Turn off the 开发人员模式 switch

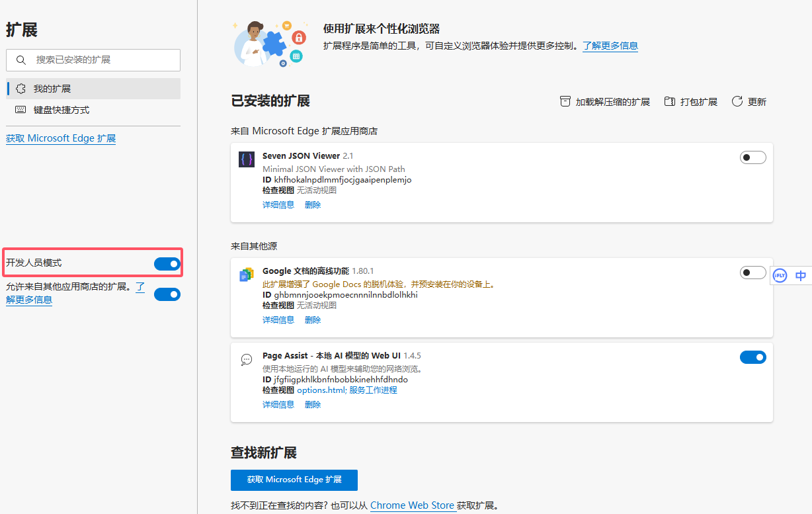(167, 264)
